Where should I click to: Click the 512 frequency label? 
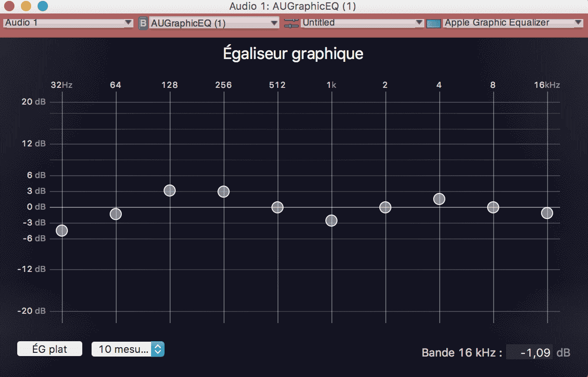277,85
